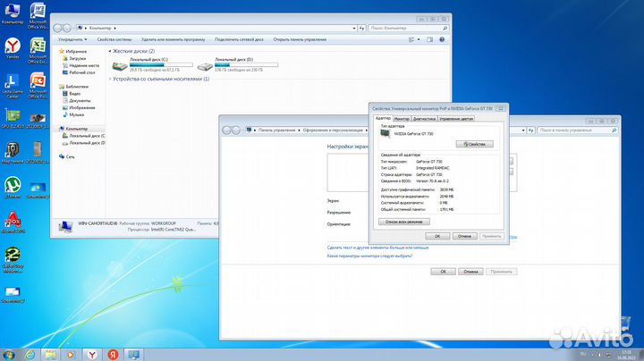The image size is (644, 361).
Task: Open Lesta Game Center desktop shortcut
Action: (x=13, y=85)
